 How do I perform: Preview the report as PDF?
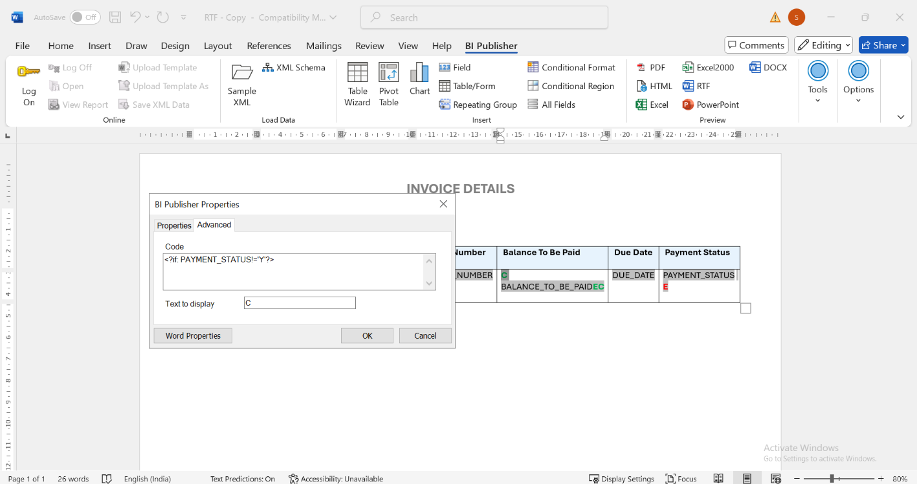pyautogui.click(x=650, y=67)
